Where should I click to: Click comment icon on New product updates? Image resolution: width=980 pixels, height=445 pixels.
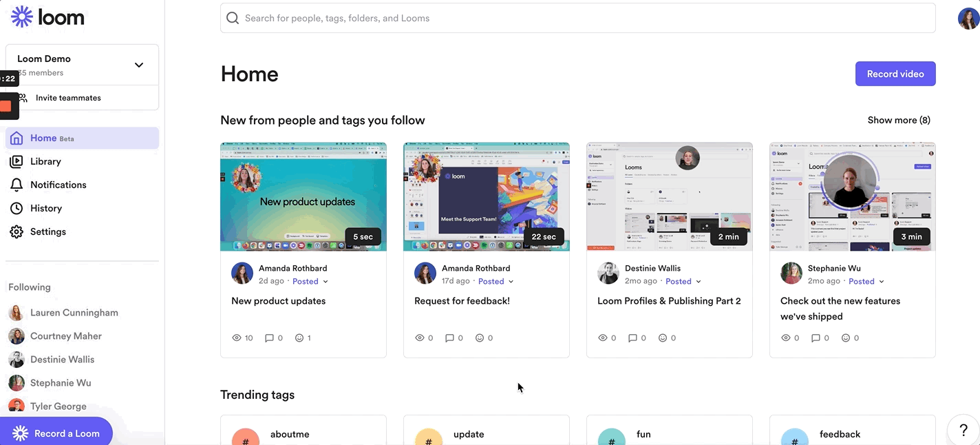pos(269,338)
